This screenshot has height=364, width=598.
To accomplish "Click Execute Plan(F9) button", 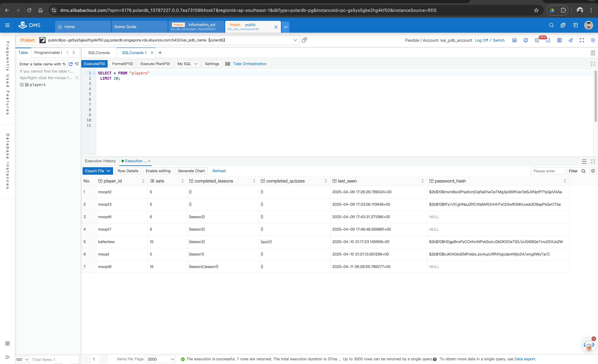I will [x=155, y=64].
